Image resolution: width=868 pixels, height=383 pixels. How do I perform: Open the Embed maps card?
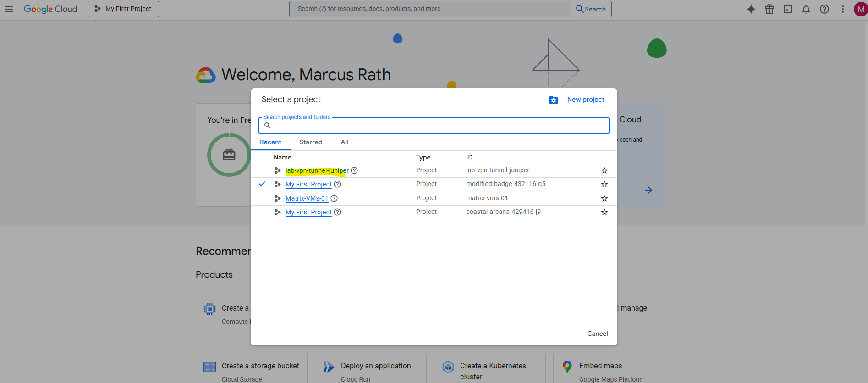click(x=609, y=368)
